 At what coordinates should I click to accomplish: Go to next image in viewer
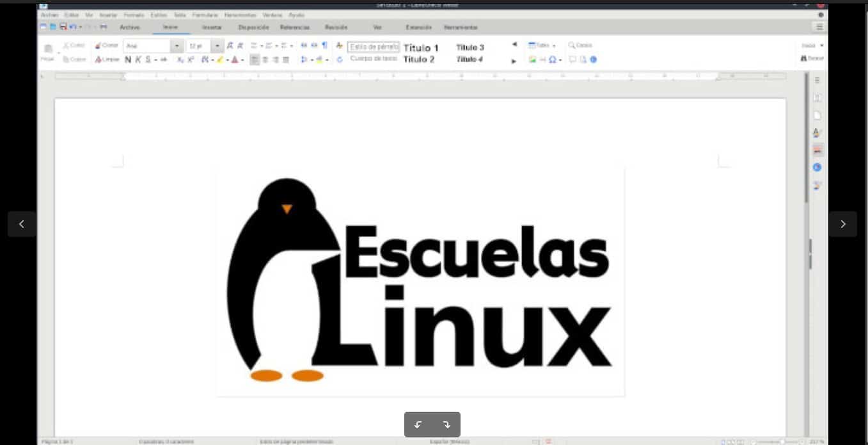[x=842, y=224]
